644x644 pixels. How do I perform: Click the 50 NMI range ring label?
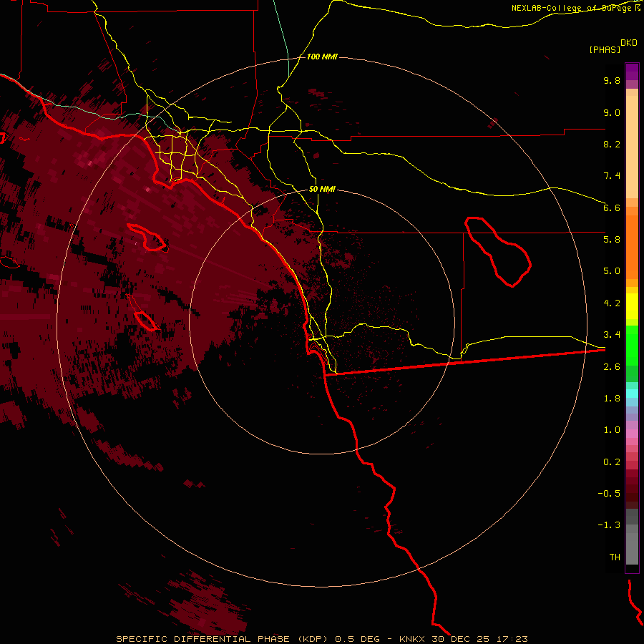point(322,190)
